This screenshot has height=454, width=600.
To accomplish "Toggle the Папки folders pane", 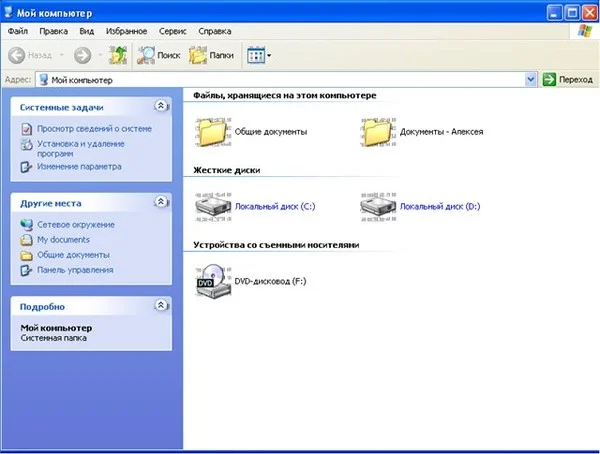I will pyautogui.click(x=211, y=56).
